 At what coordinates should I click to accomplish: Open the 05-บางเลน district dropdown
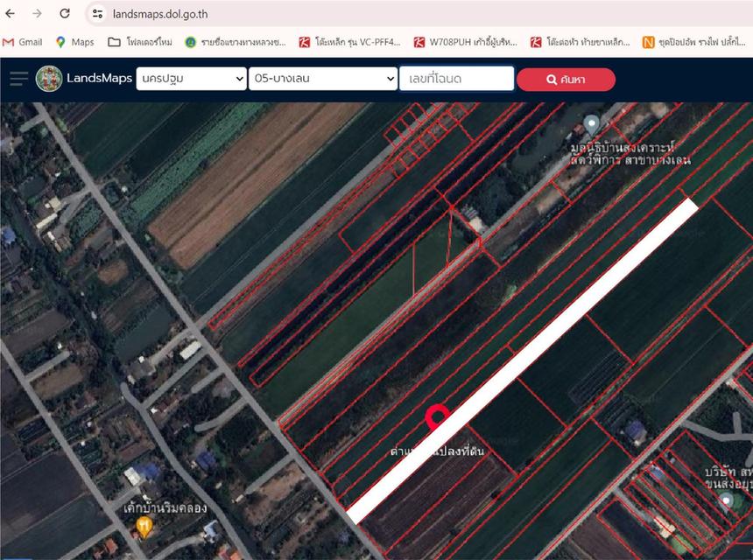pos(323,79)
